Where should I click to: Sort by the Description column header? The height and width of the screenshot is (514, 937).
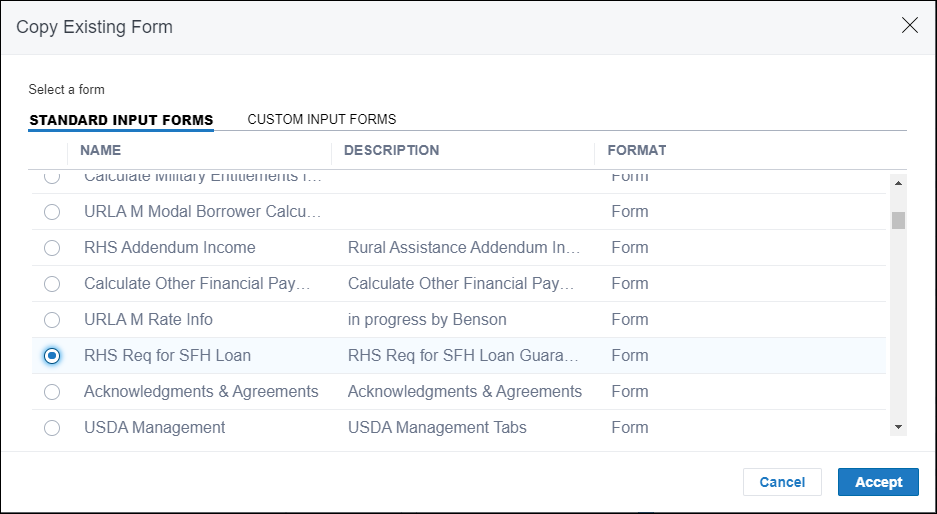(x=391, y=150)
